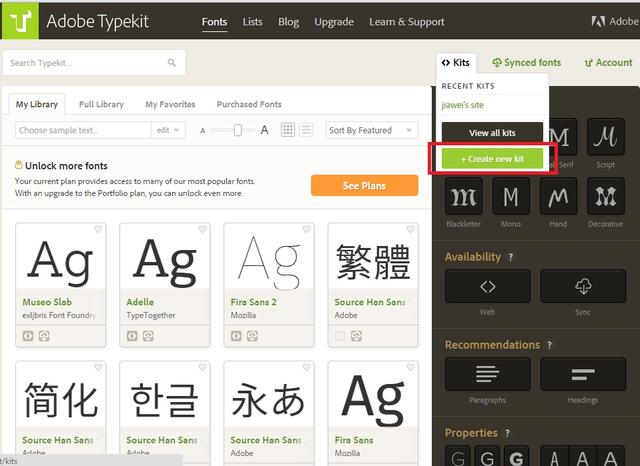The image size is (640, 466).
Task: Open Adelle font name link
Action: 140,302
